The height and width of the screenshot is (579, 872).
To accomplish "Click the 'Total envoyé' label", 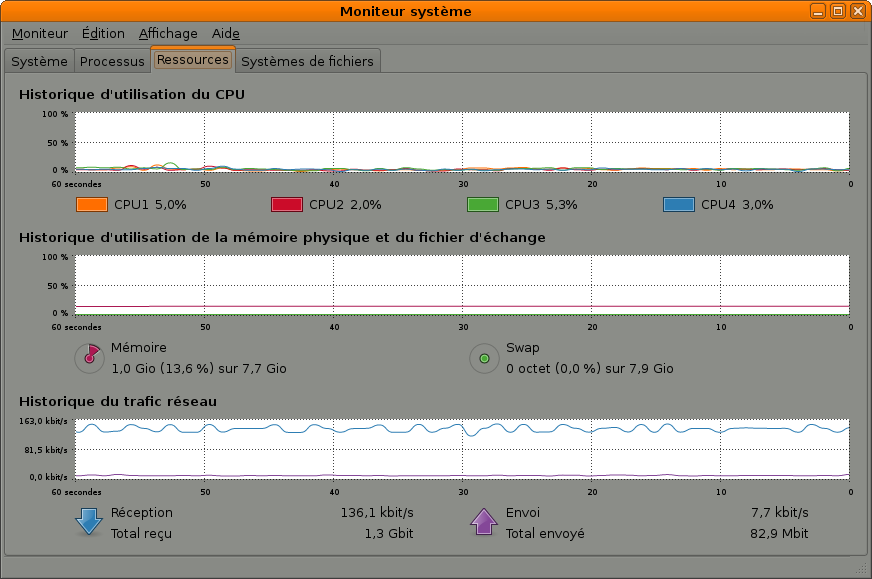I will (x=545, y=533).
